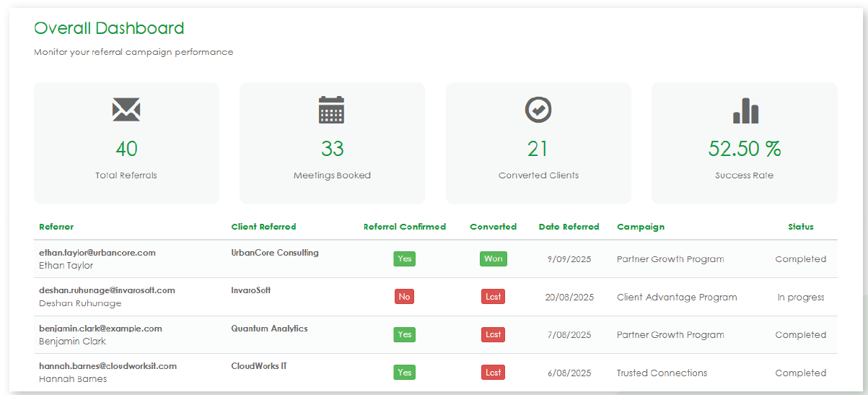Click the calendar icon for Meetings Booked
Image resolution: width=868 pixels, height=395 pixels.
332,110
